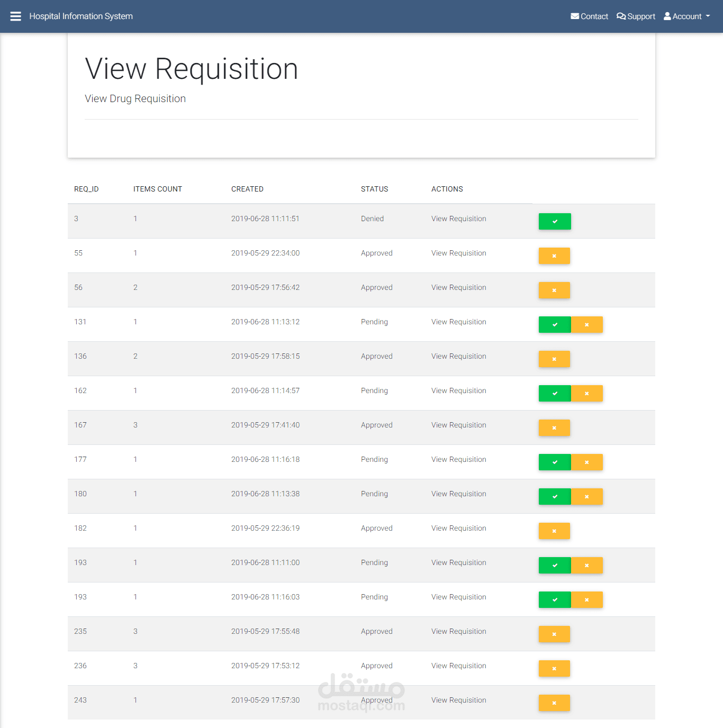Deny requisition 180 using the yellow X button

[x=586, y=496]
